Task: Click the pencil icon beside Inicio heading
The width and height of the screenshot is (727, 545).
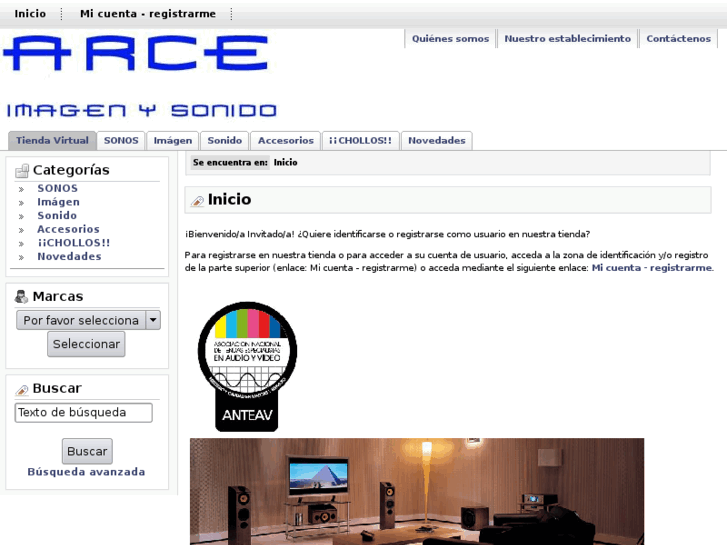Action: [197, 201]
